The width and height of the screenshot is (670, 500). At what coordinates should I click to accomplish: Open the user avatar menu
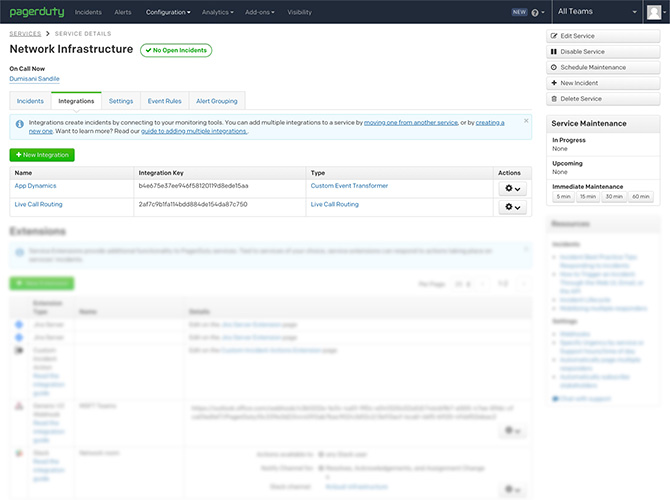tap(654, 12)
